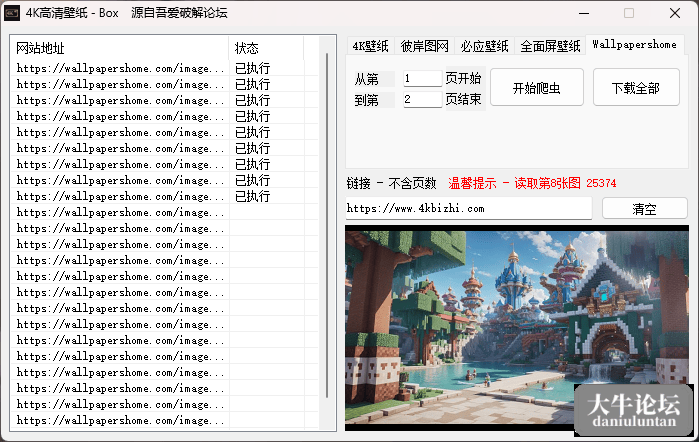The width and height of the screenshot is (699, 442).
Task: Focus the end page number field
Action: pos(422,99)
